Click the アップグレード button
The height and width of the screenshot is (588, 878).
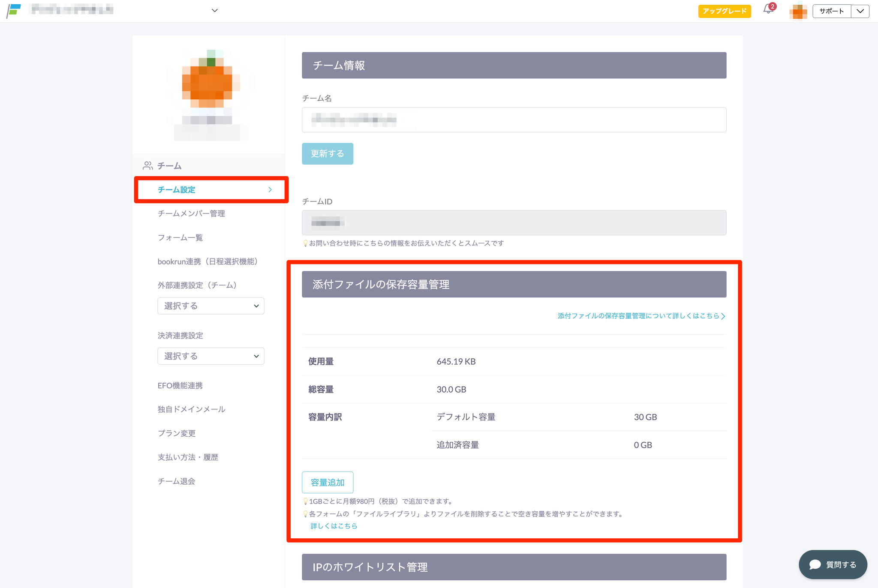pos(724,11)
